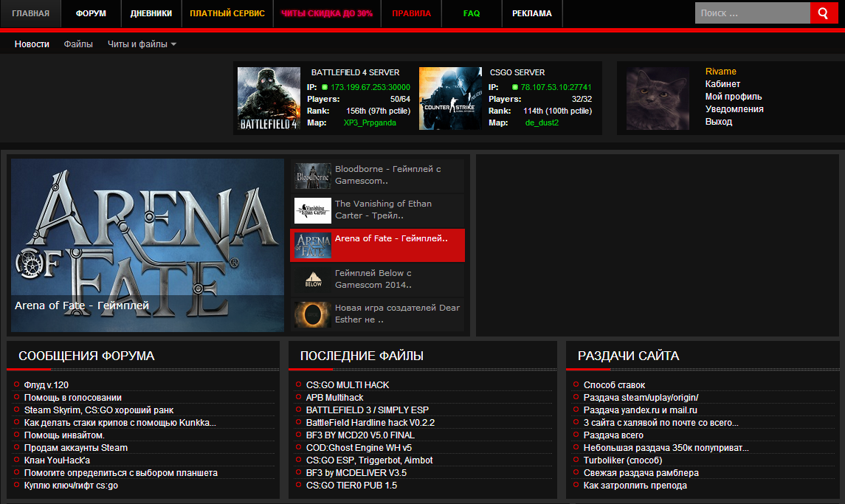Viewport: 845px width, 504px height.
Task: Open the РЕКЛАМА menu item
Action: pos(532,13)
